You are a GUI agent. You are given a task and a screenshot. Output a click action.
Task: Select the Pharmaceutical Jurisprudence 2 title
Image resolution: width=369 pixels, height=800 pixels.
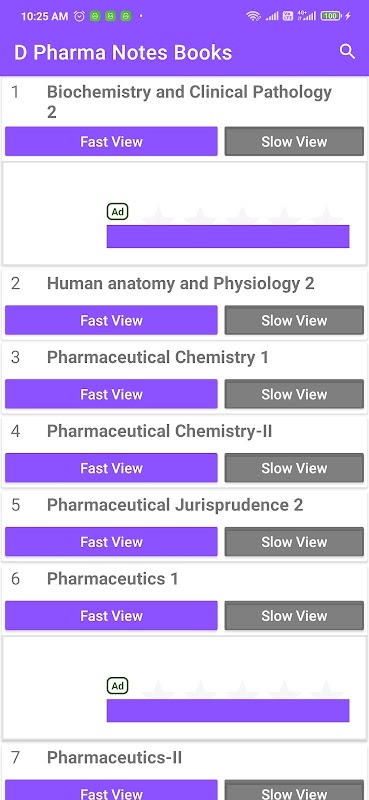point(175,505)
